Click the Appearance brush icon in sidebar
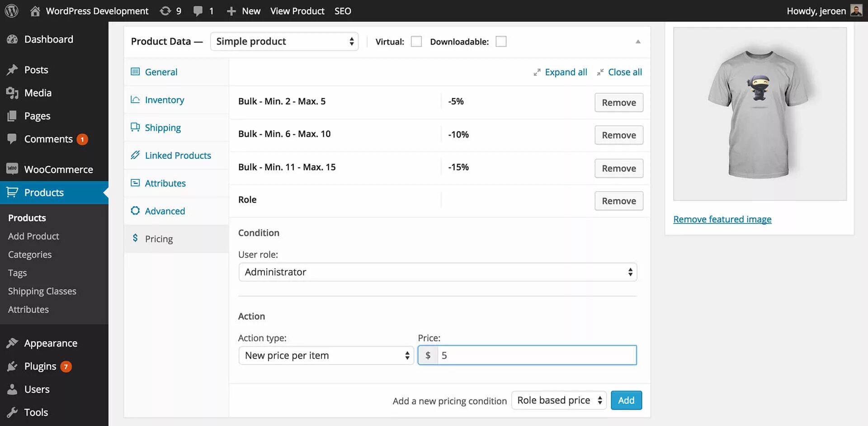Viewport: 868px width, 426px height. point(12,343)
